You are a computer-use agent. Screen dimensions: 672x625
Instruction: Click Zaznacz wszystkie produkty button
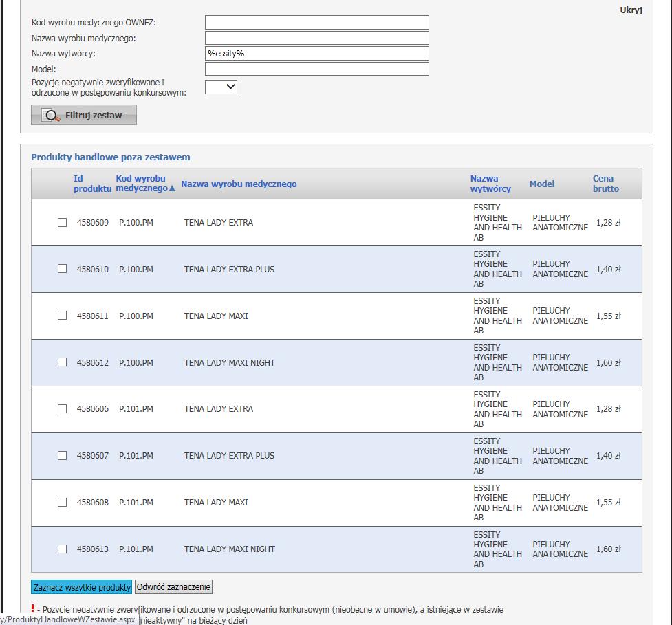81,587
